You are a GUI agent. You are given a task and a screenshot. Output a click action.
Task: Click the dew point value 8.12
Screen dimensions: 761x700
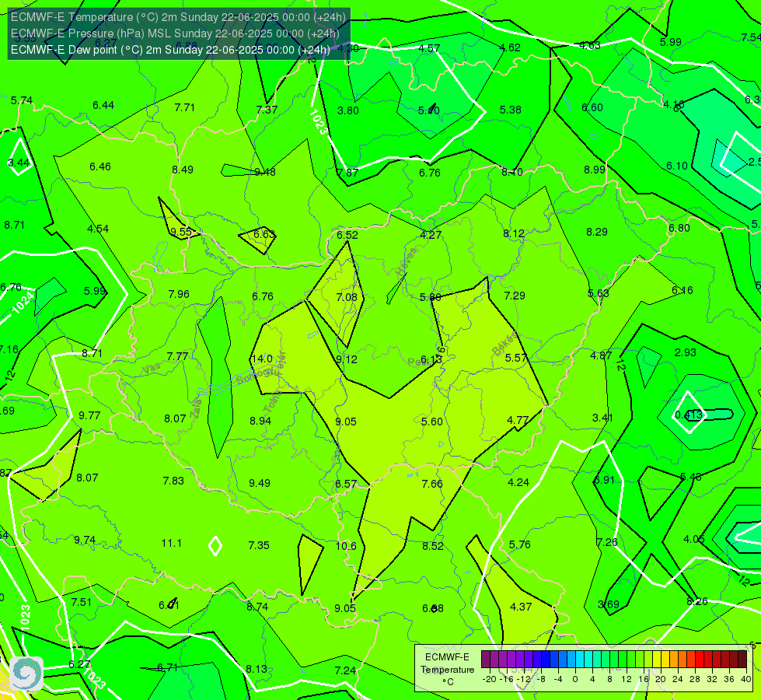point(514,233)
